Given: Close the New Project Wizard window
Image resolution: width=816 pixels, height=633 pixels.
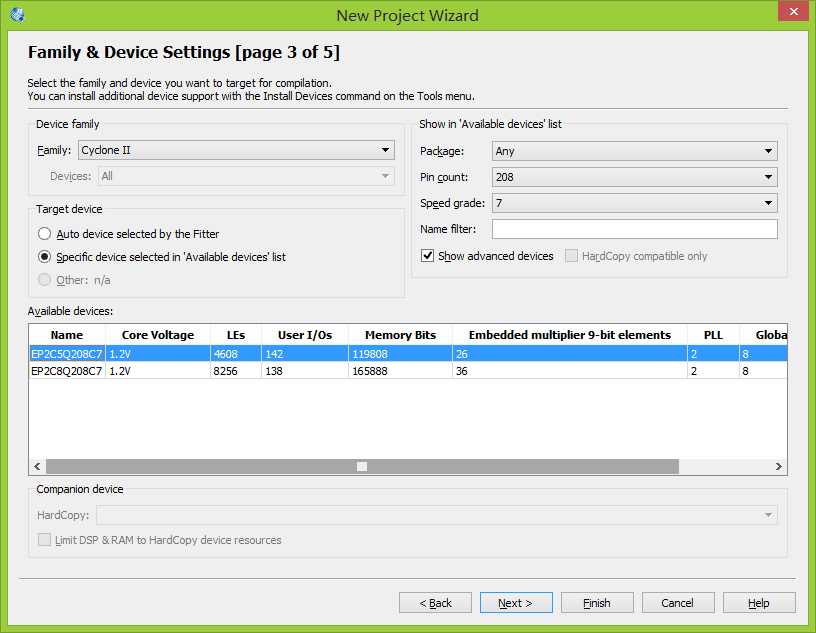Looking at the screenshot, I should pos(793,11).
